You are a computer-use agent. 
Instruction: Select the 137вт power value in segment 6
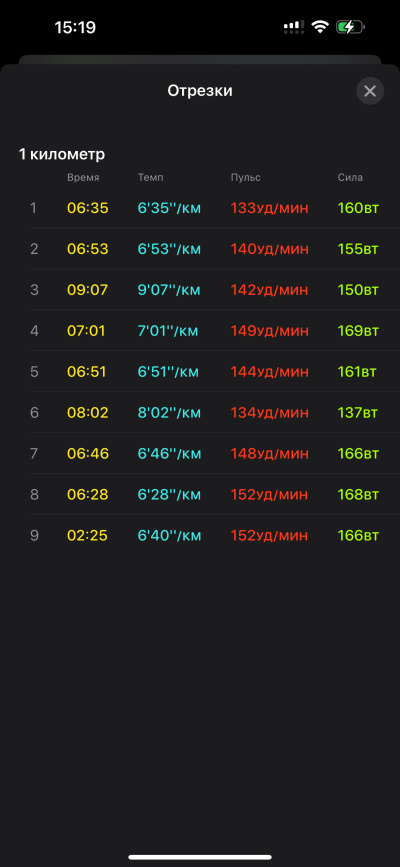(357, 413)
